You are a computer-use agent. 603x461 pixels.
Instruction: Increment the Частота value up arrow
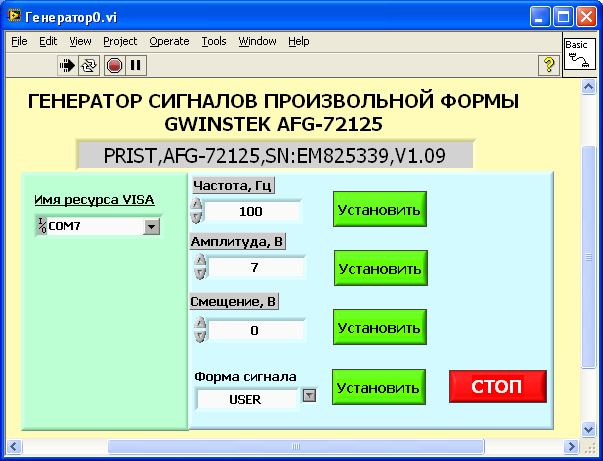click(x=196, y=204)
